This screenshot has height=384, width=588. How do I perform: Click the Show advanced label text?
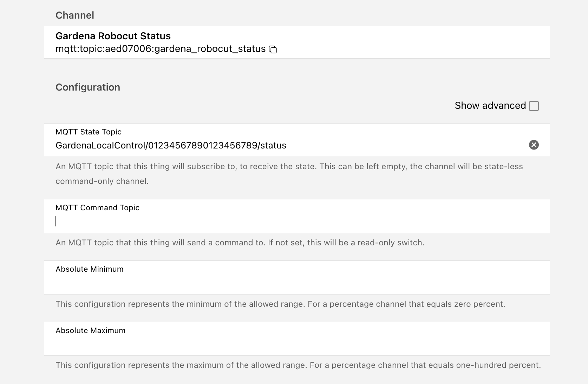(x=490, y=106)
